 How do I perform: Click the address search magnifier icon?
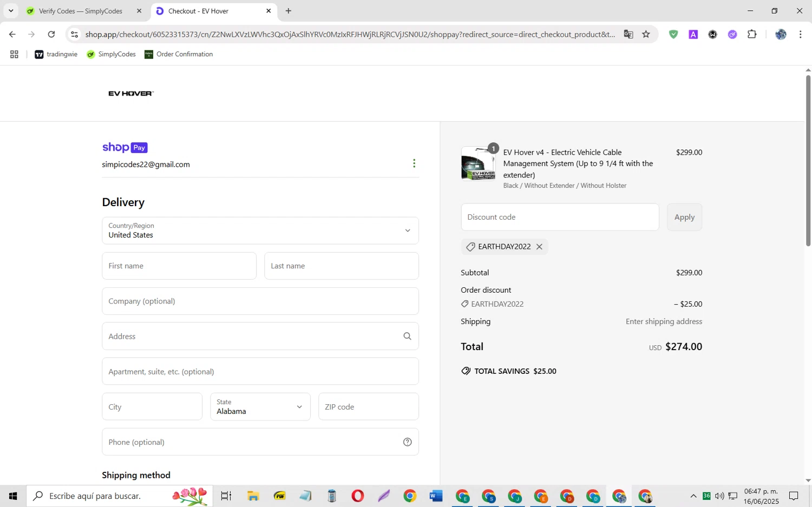click(407, 337)
